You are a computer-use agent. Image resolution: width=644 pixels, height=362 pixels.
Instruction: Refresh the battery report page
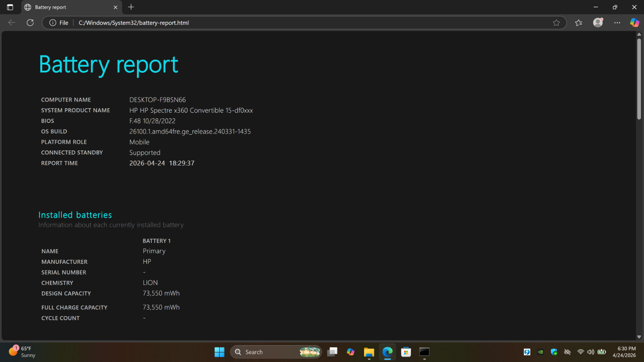(30, 23)
